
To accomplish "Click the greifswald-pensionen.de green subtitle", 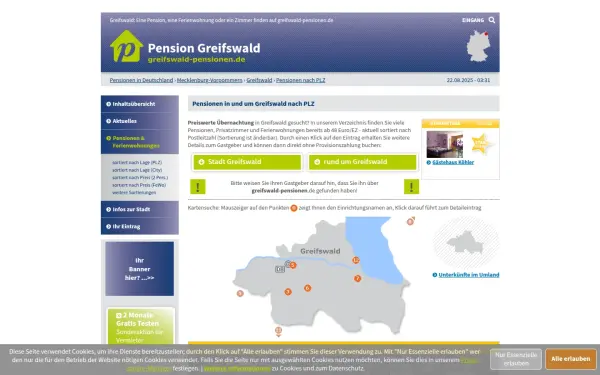I will [196, 59].
